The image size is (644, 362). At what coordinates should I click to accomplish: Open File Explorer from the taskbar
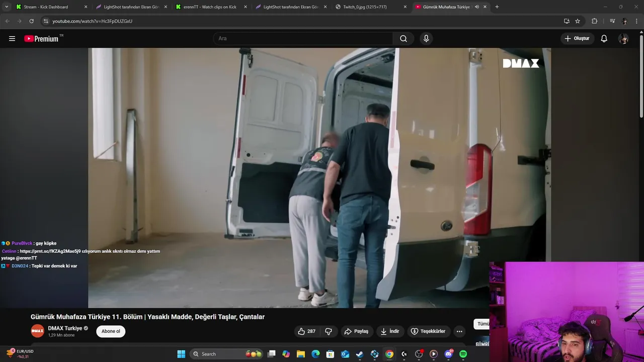coord(301,354)
